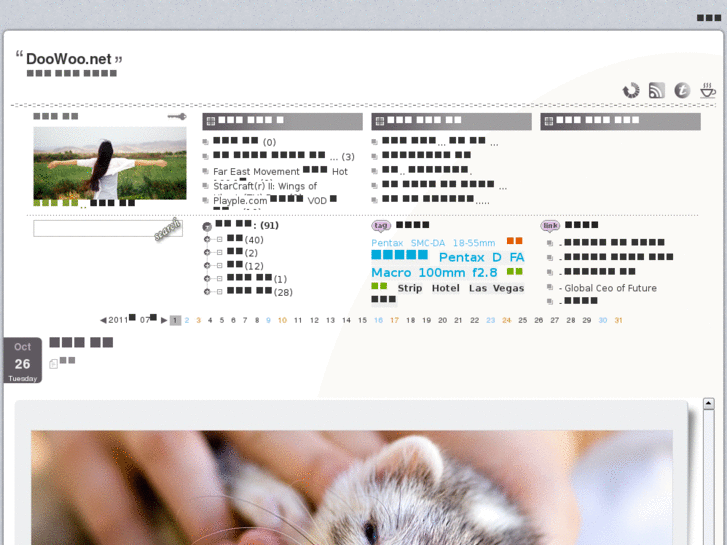Click the 'Macro' tag

point(391,273)
